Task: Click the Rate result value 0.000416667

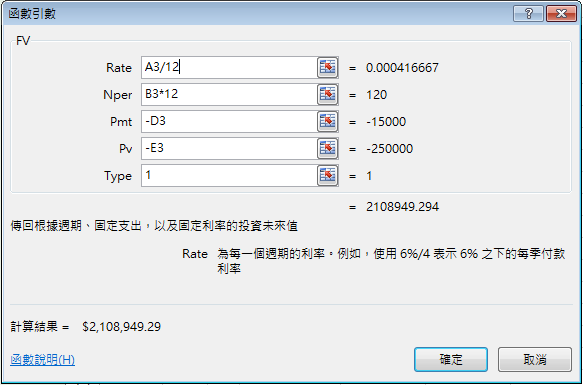Action: coord(402,68)
